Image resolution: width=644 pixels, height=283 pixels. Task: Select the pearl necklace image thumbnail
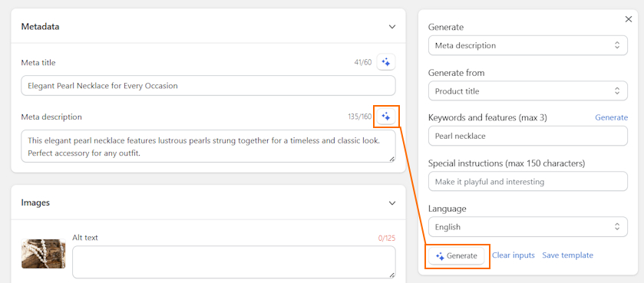coord(44,254)
